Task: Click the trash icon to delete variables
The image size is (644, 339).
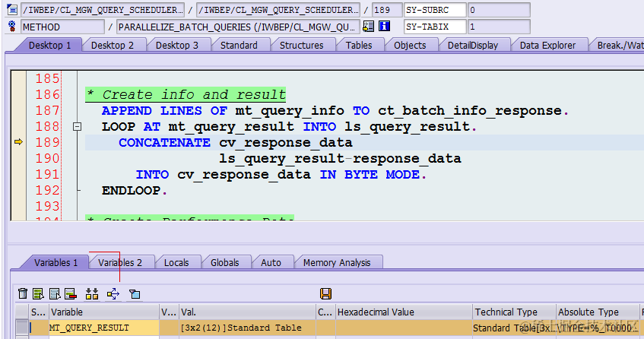Action: pos(23,293)
